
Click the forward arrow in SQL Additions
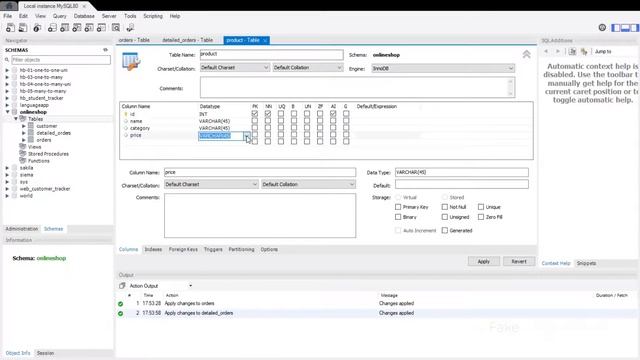(558, 51)
